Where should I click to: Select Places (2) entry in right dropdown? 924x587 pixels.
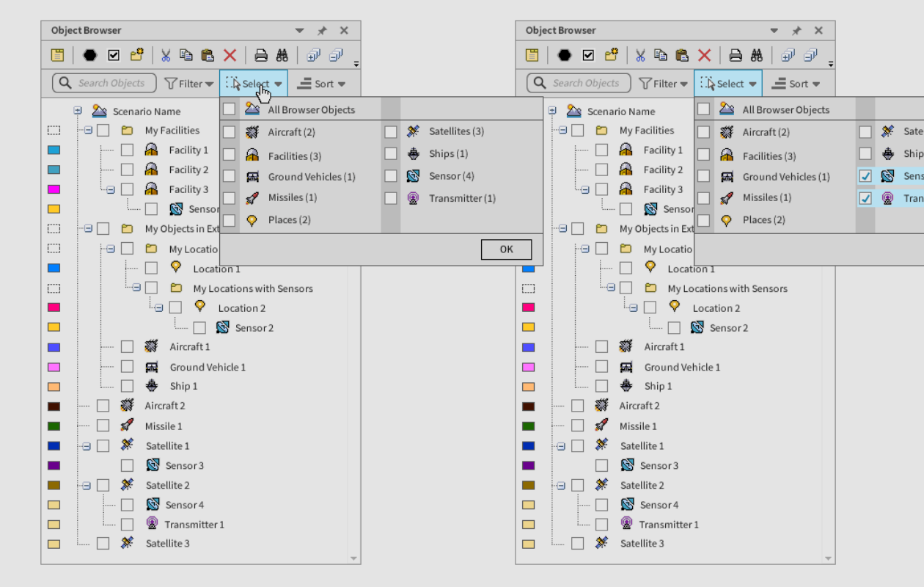tap(763, 219)
